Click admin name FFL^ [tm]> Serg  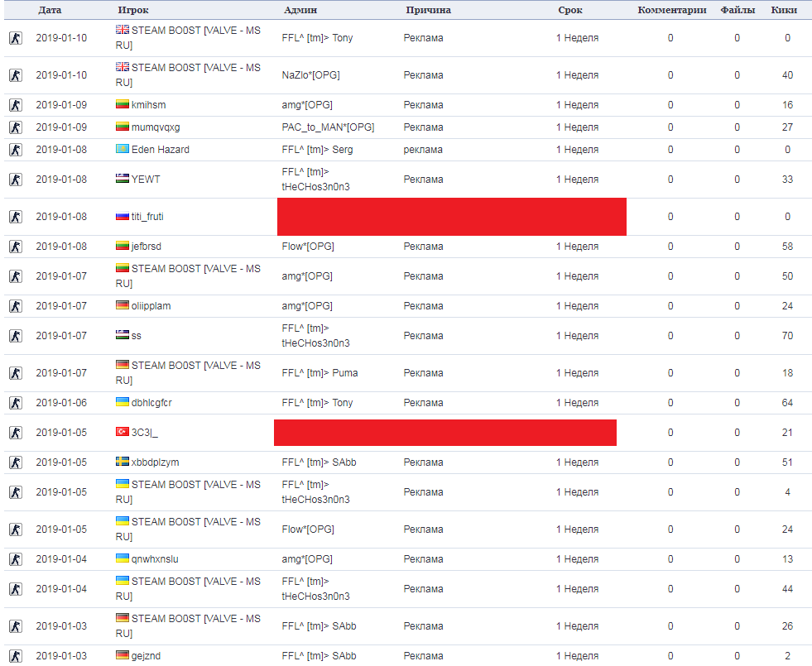click(x=318, y=150)
